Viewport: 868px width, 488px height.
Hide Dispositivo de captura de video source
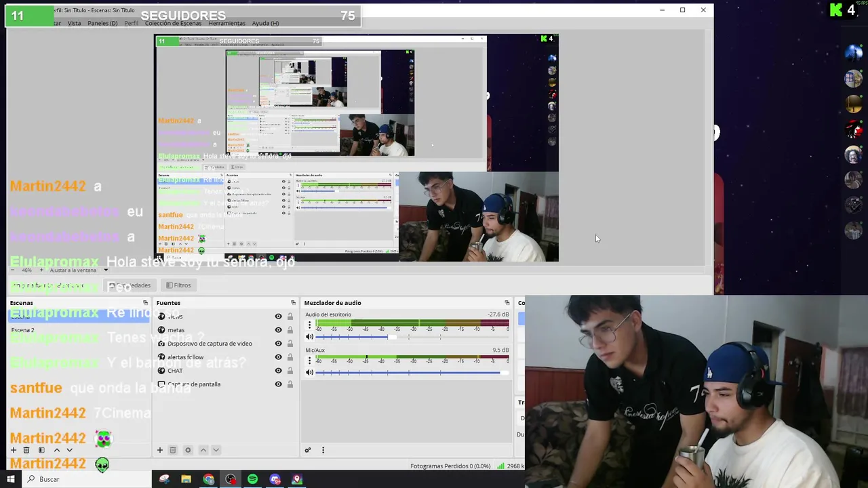pos(278,344)
